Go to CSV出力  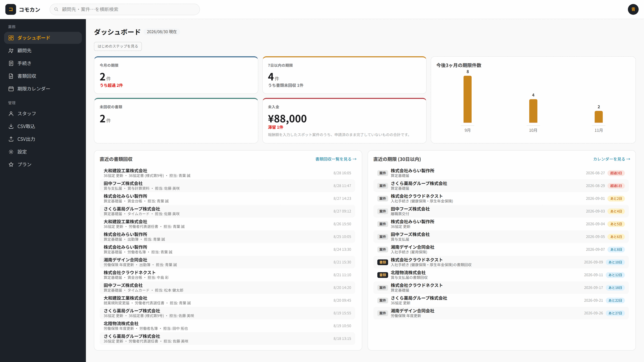tap(43, 139)
